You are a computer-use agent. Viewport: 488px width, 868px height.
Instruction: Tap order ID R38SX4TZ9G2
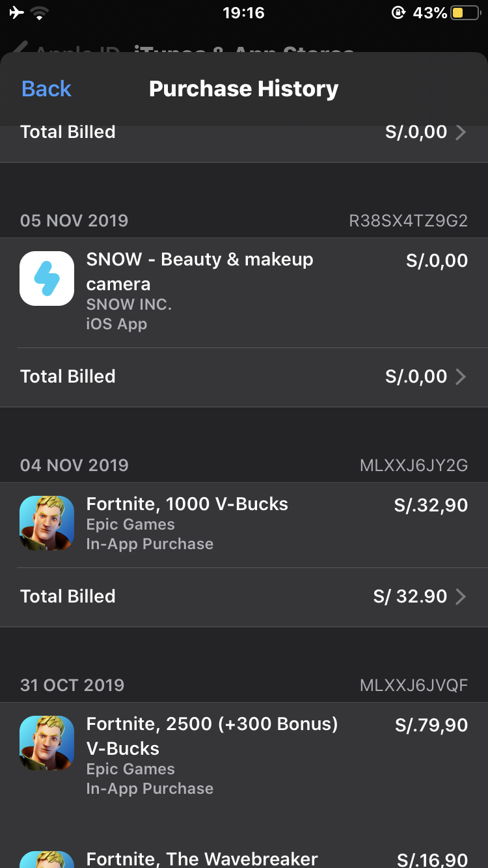pyautogui.click(x=409, y=221)
